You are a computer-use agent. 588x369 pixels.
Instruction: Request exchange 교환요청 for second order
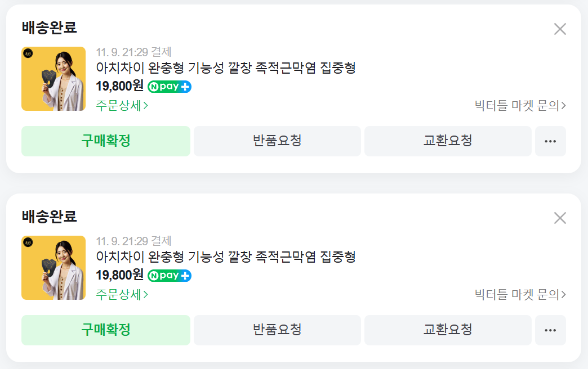point(448,330)
